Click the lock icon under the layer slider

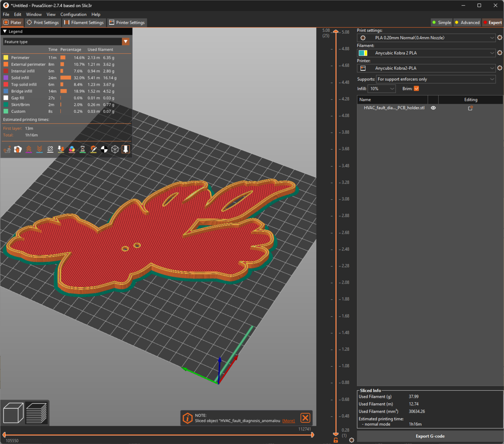click(x=336, y=440)
